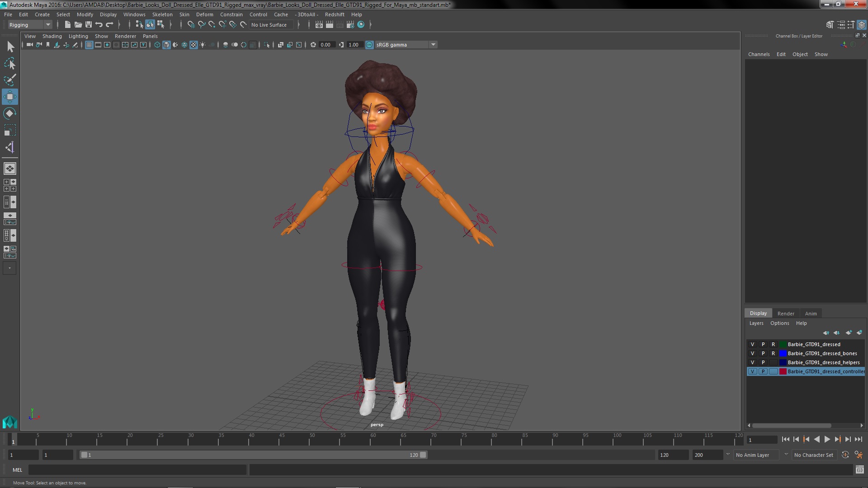Open Render Settings clapboard icon
Image resolution: width=868 pixels, height=488 pixels.
350,24
